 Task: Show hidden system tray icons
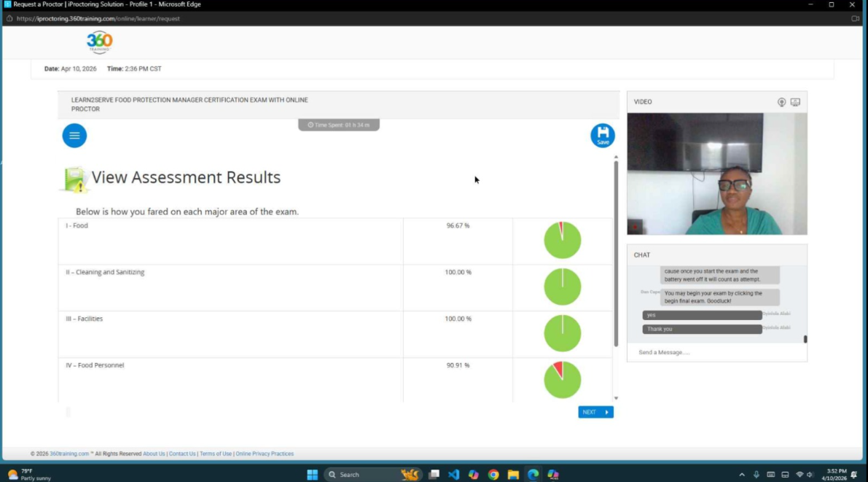click(742, 475)
